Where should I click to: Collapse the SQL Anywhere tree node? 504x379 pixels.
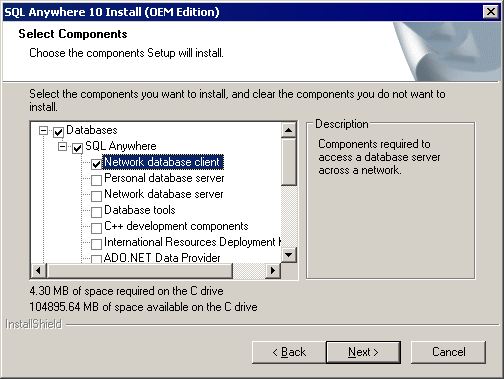(62, 146)
